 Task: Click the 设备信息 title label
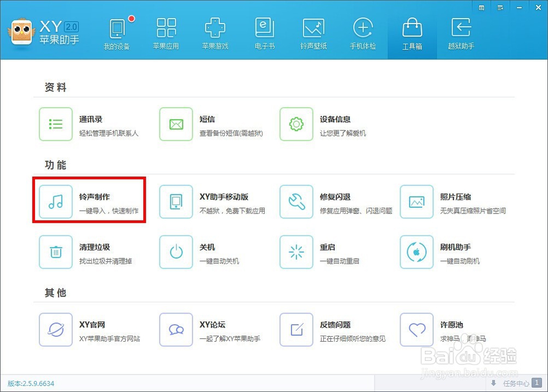pyautogui.click(x=335, y=119)
